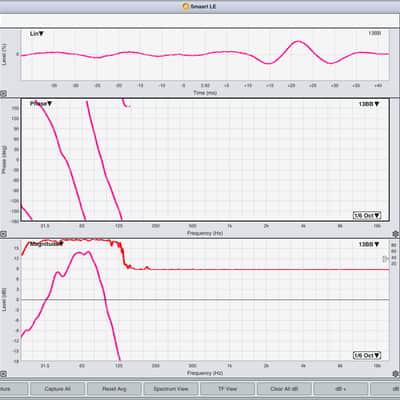Image resolution: width=400 pixels, height=400 pixels.
Task: Click the arrow icon below phase plot
Action: (3, 234)
